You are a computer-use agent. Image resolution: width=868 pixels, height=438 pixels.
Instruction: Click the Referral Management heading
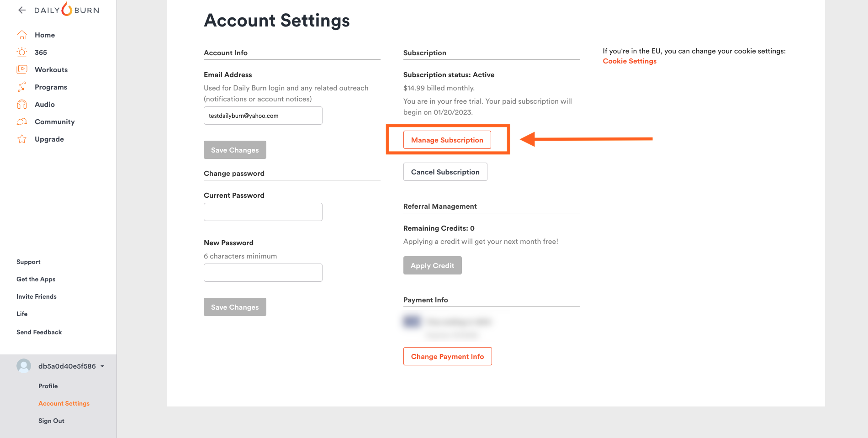tap(440, 206)
